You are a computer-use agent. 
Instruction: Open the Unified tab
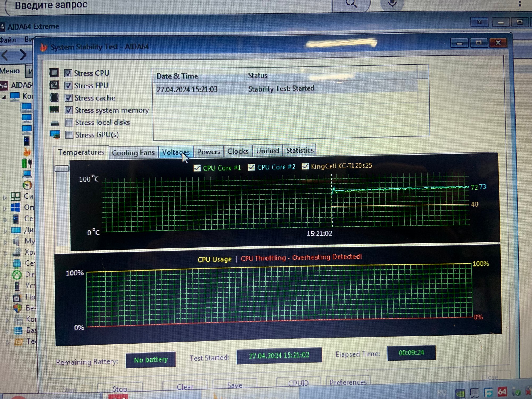point(268,151)
